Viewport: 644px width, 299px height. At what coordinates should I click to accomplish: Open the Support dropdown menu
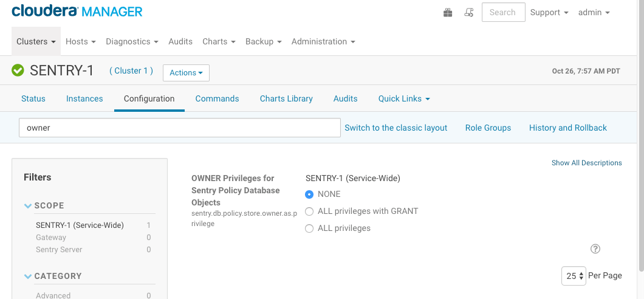click(549, 12)
